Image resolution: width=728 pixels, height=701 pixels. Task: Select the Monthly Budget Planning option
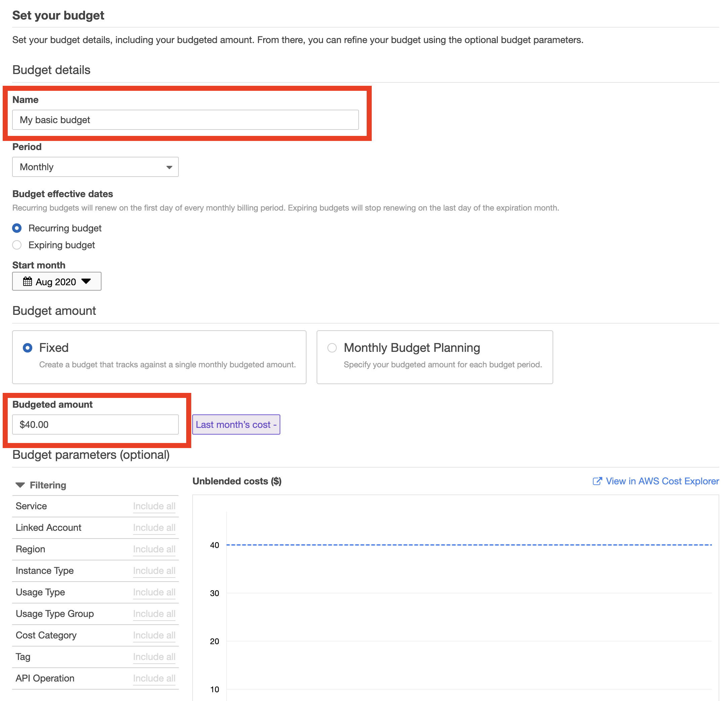pos(333,347)
